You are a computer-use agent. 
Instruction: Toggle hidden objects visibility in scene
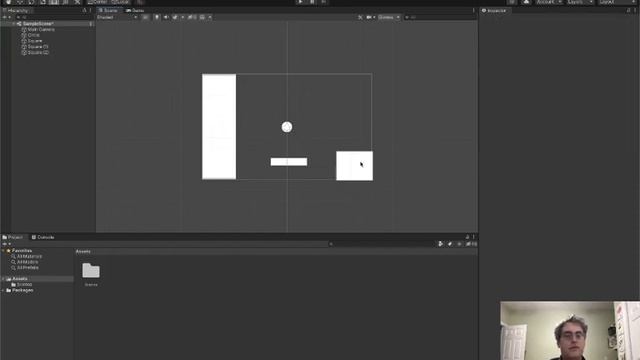[191, 18]
